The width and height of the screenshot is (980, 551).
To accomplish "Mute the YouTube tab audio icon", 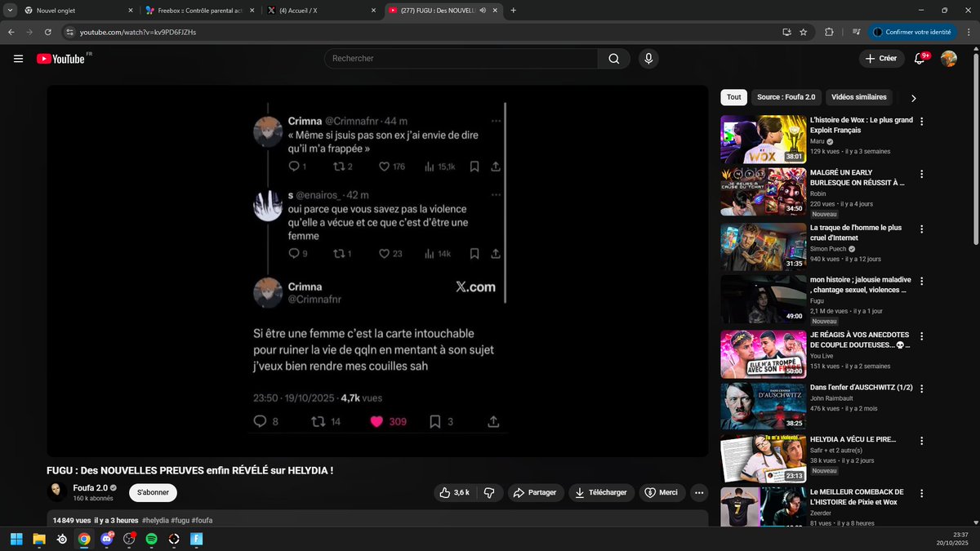I will coord(483,11).
